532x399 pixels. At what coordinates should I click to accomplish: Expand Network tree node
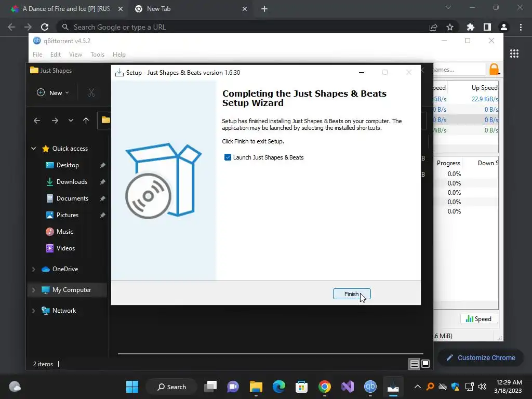[34, 311]
